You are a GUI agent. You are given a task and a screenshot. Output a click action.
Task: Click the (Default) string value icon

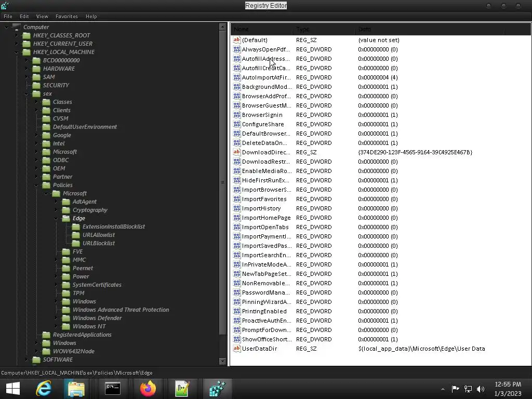click(x=237, y=39)
